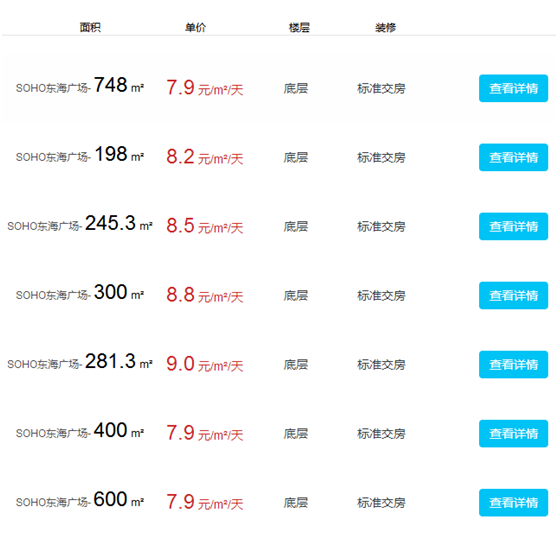Open 查看详情 for 281.3 m² listing

[x=513, y=364]
